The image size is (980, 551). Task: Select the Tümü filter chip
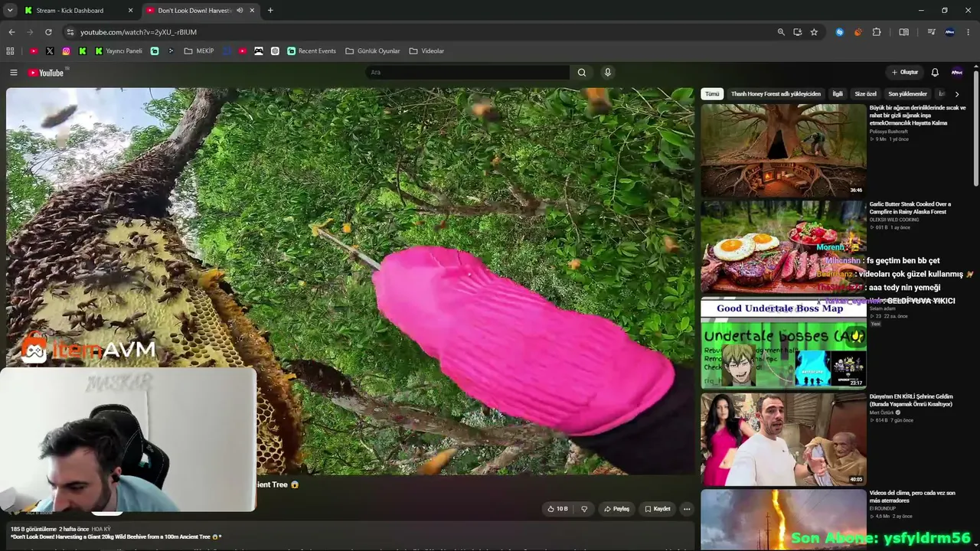click(712, 94)
